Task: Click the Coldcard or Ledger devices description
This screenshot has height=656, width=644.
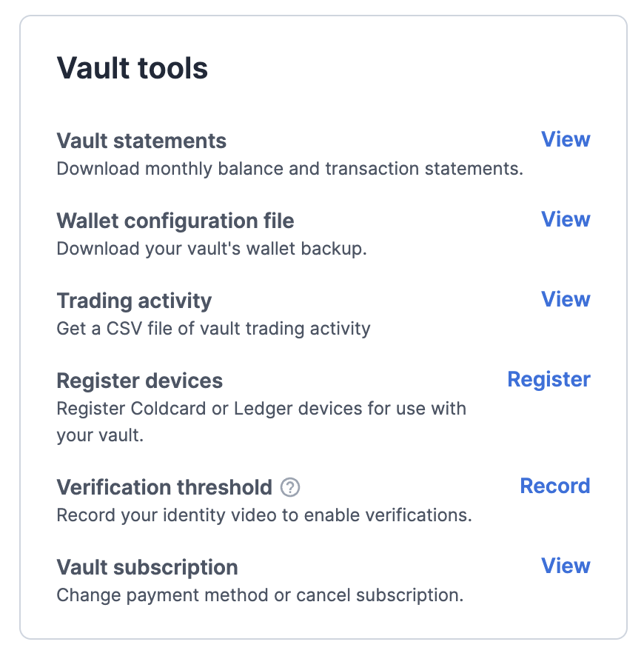Action: pyautogui.click(x=261, y=408)
